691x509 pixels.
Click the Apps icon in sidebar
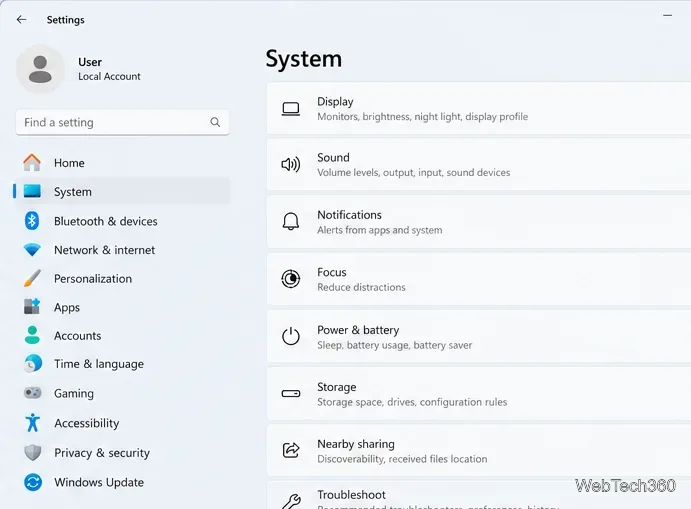[x=32, y=307]
